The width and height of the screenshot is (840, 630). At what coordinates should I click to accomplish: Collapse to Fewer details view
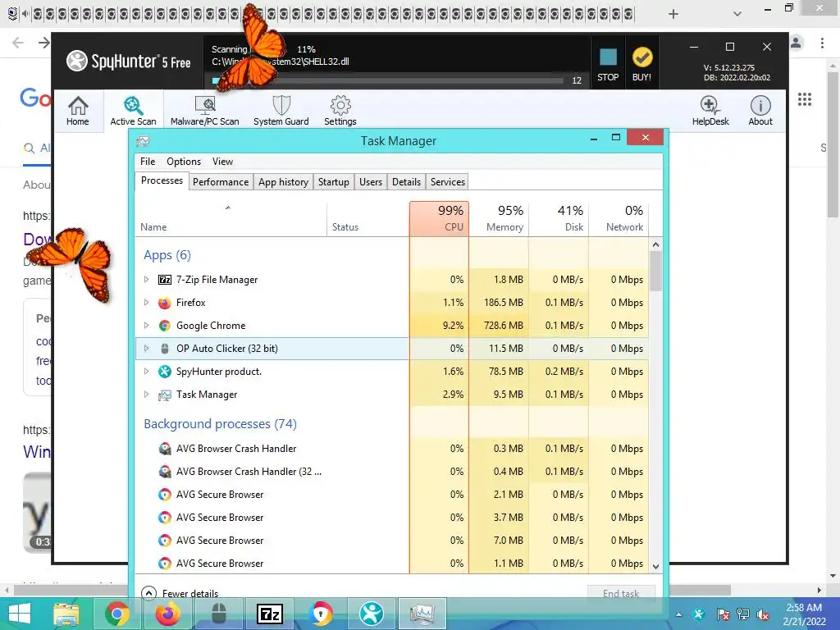click(x=180, y=593)
